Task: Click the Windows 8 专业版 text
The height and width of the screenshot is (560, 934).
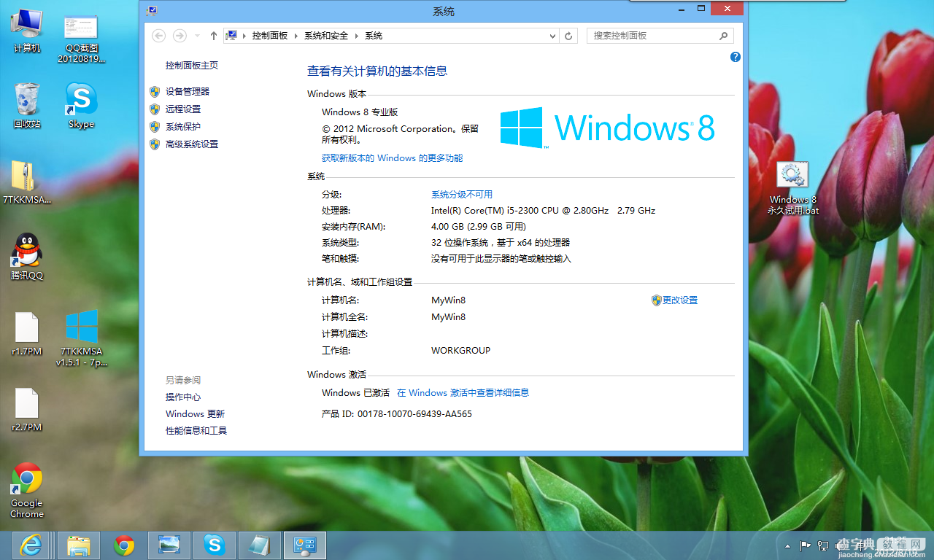Action: pos(360,112)
